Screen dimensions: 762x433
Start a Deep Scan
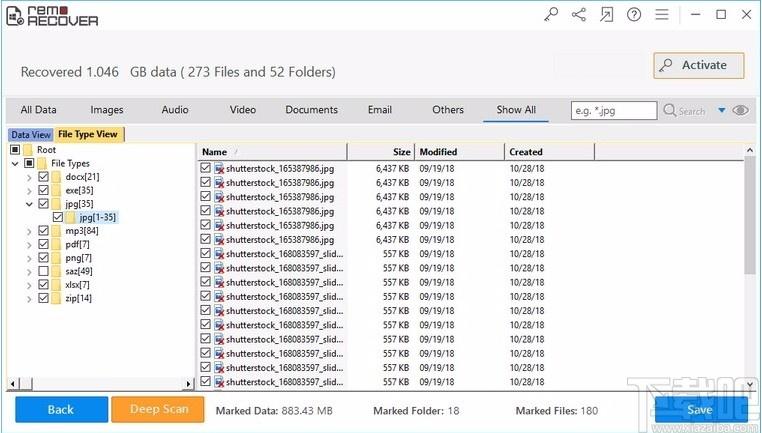(158, 409)
